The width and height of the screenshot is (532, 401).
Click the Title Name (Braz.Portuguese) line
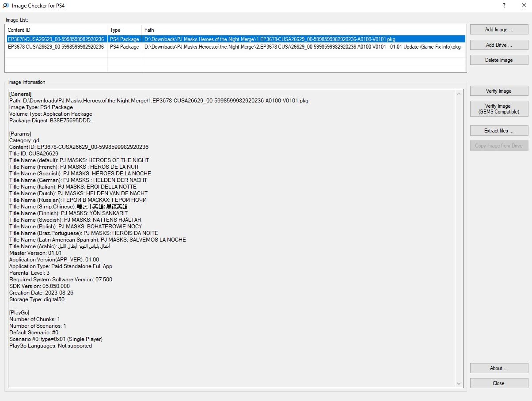pyautogui.click(x=84, y=233)
